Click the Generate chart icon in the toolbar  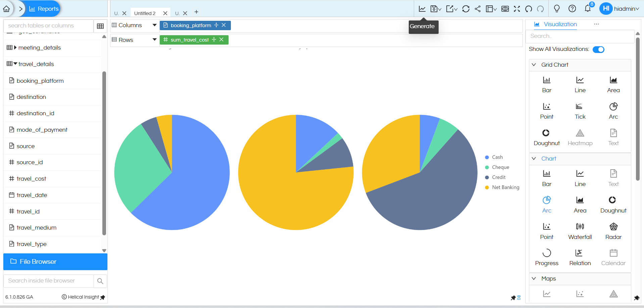422,9
